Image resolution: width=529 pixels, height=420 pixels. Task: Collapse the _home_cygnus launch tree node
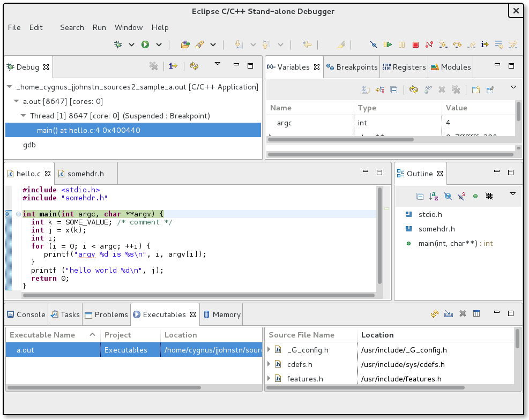[10, 87]
